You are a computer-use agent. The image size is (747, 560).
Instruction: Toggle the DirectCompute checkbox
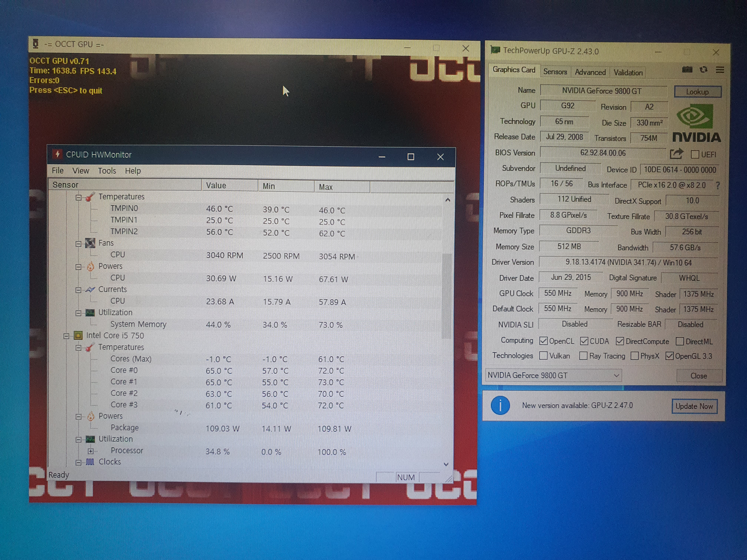[x=620, y=341]
